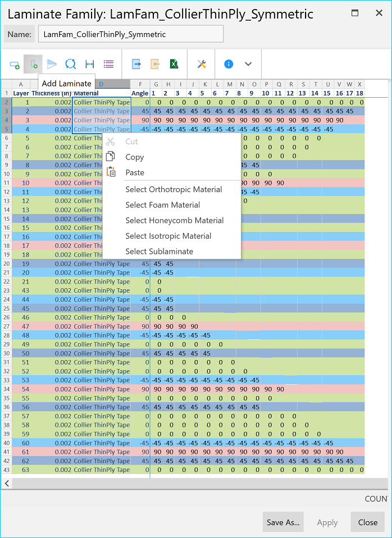This screenshot has height=538, width=392.
Task: Select column header A
Action: click(21, 84)
